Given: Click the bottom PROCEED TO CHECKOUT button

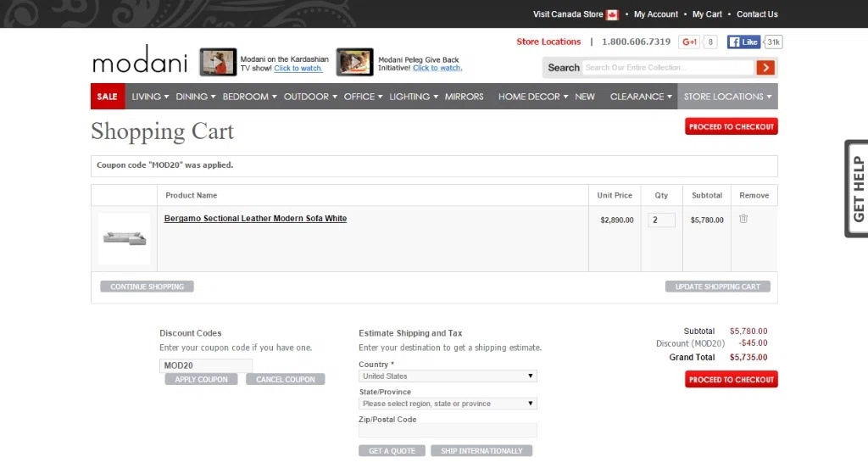Looking at the screenshot, I should (x=732, y=379).
